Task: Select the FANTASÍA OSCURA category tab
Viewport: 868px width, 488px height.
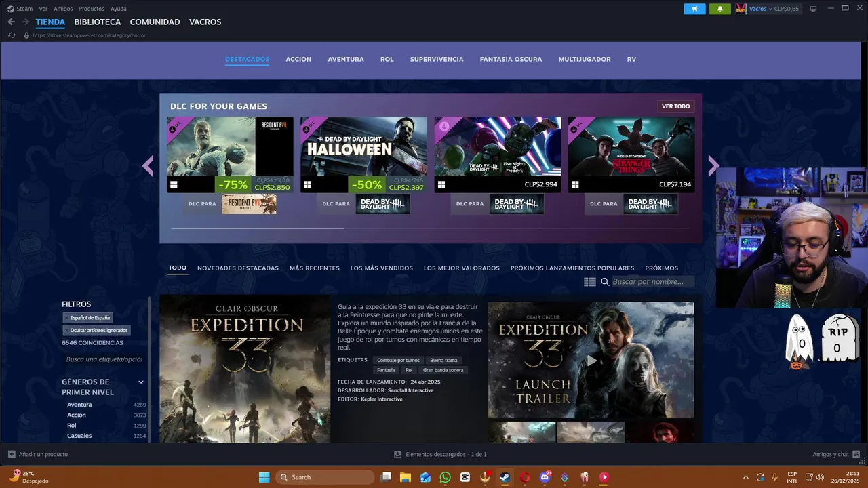Action: pyautogui.click(x=511, y=59)
